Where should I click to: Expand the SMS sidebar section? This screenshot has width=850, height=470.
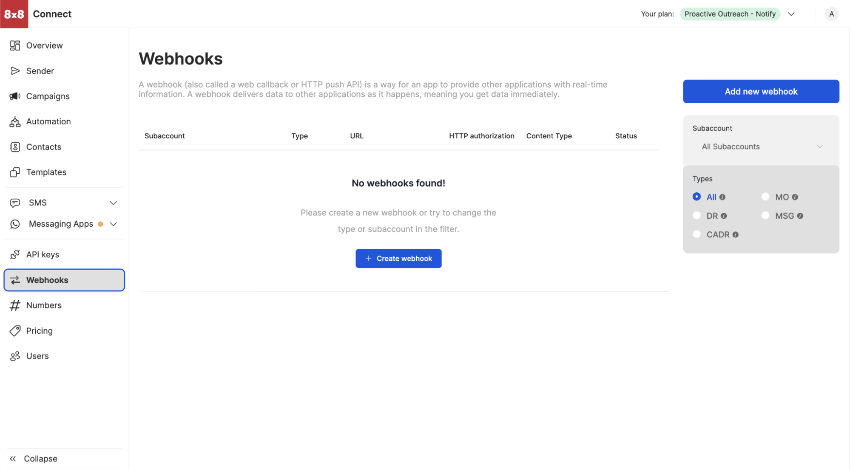tap(113, 203)
